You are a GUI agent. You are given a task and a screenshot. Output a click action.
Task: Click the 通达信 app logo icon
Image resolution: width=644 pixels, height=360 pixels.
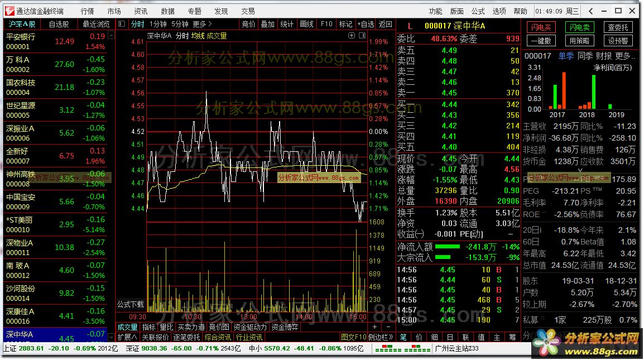pyautogui.click(x=9, y=11)
